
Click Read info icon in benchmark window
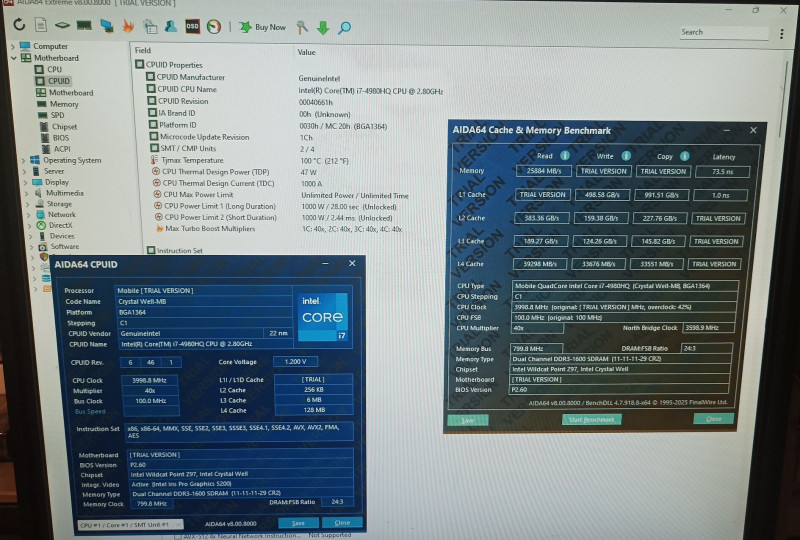pos(565,155)
